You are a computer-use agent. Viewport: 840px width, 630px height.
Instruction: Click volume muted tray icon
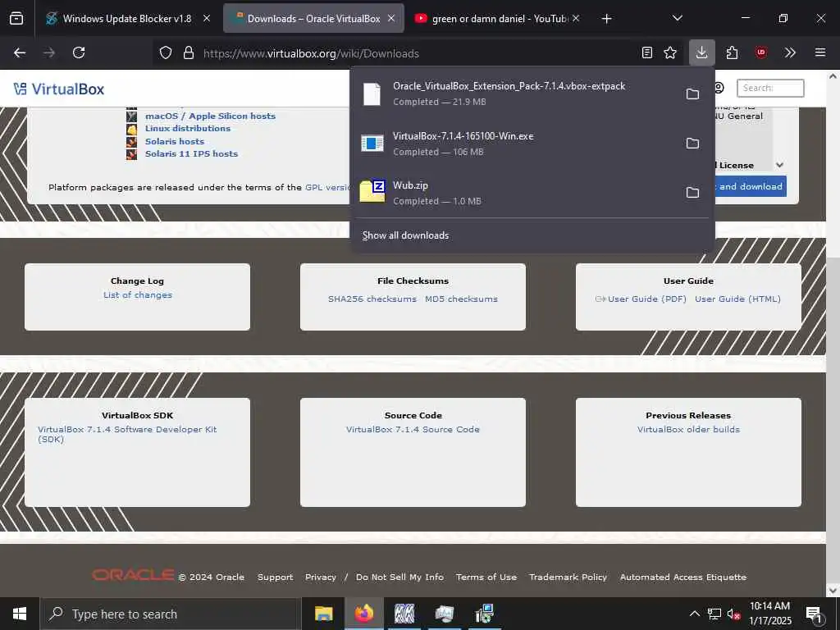tap(733, 614)
